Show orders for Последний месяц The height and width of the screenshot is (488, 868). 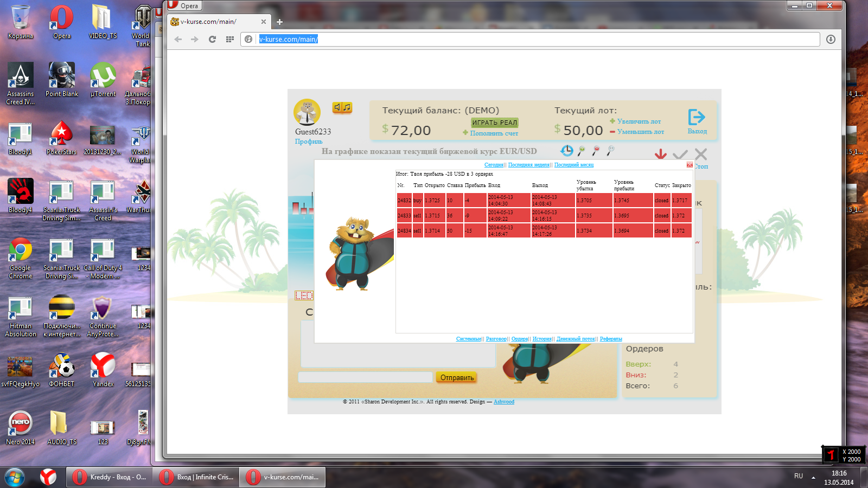pos(574,165)
